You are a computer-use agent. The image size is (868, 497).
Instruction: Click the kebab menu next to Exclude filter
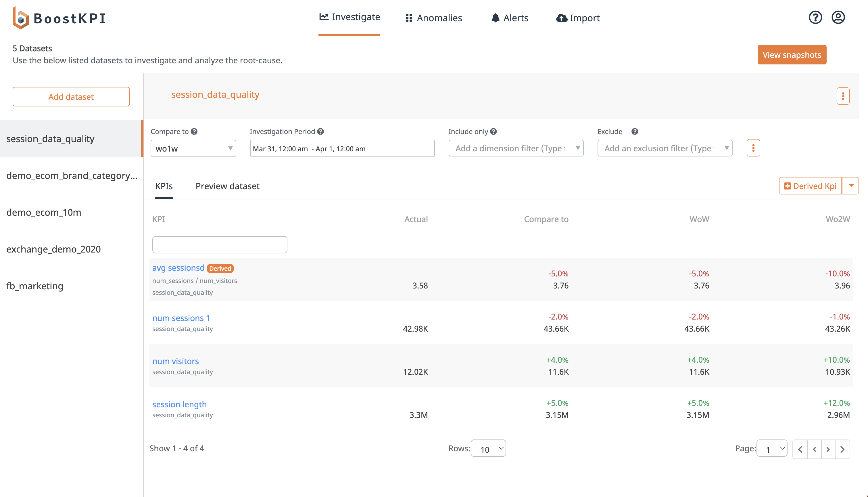pyautogui.click(x=753, y=148)
